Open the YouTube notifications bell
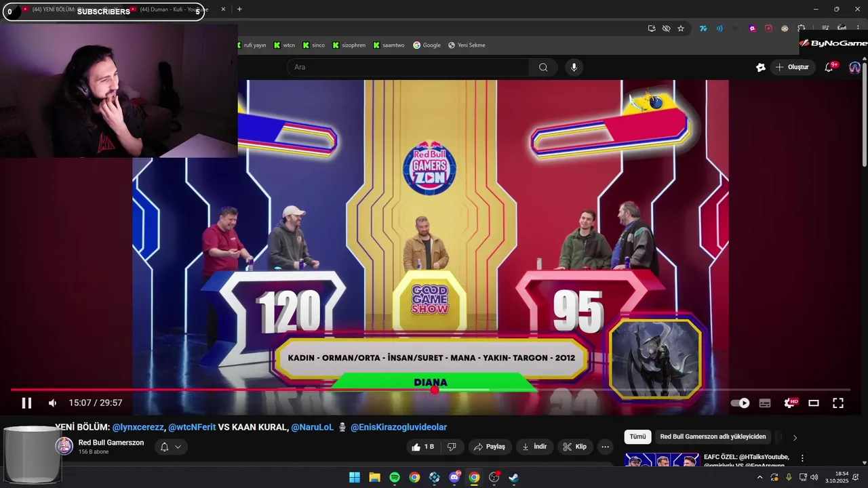The image size is (868, 488). click(x=829, y=67)
